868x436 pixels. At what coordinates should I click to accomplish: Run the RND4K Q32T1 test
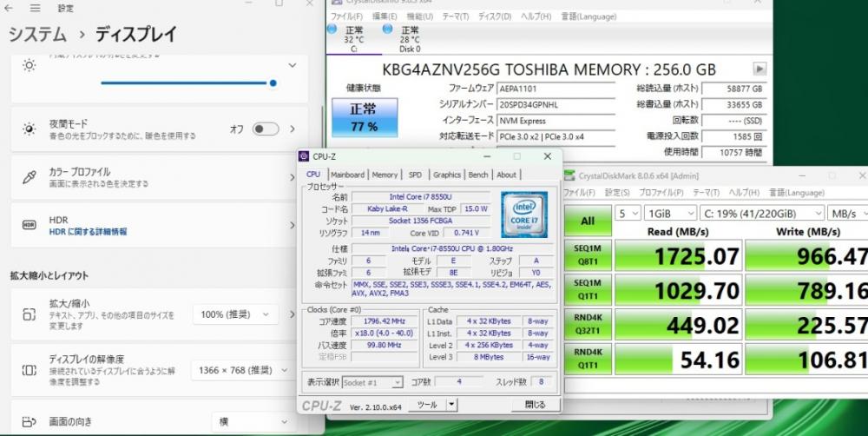pyautogui.click(x=588, y=325)
